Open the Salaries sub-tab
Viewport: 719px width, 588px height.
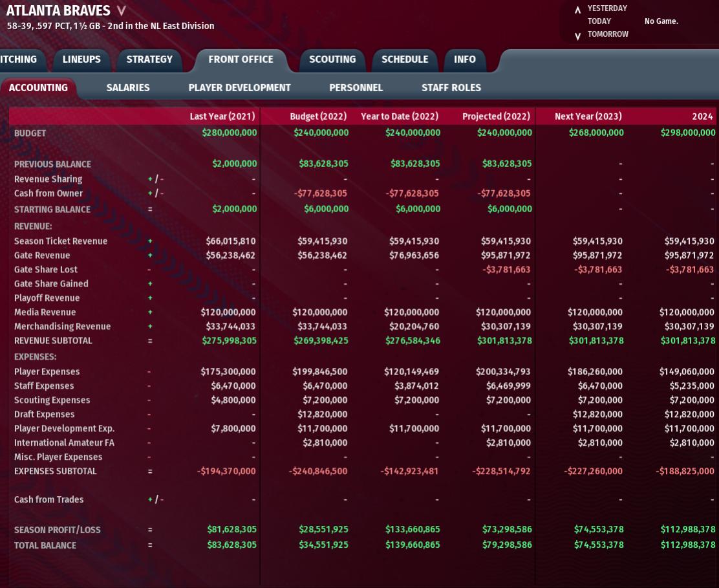pyautogui.click(x=128, y=87)
